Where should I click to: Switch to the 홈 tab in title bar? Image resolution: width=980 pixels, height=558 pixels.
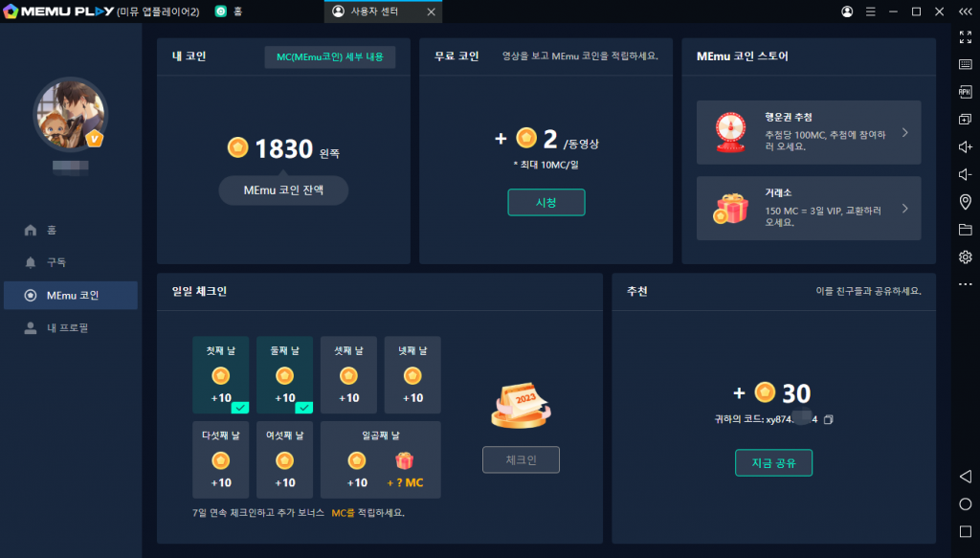pos(230,11)
